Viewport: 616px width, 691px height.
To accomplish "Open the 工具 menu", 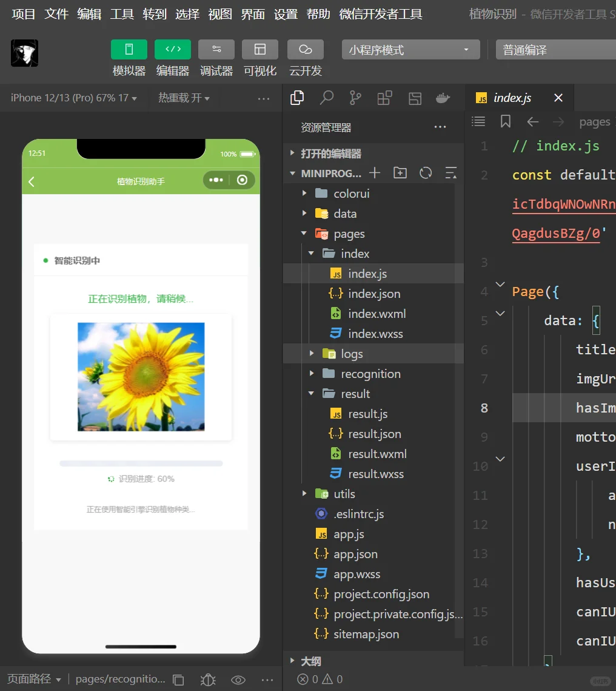I will (122, 14).
